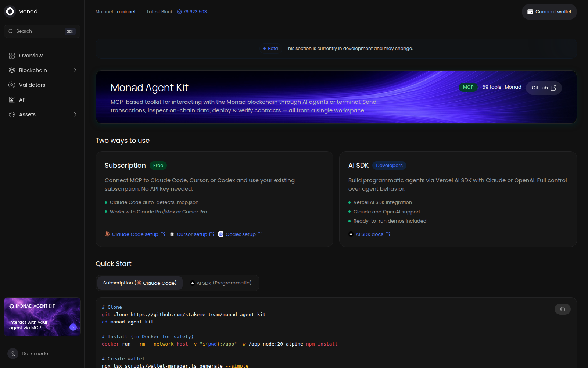Open the GitHub button
Image resolution: width=588 pixels, height=368 pixels.
coord(544,88)
